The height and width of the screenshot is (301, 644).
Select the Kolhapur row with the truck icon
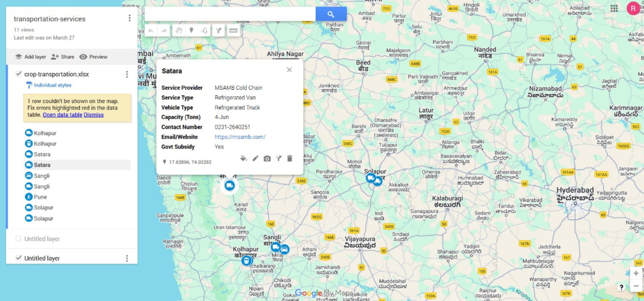point(77,133)
